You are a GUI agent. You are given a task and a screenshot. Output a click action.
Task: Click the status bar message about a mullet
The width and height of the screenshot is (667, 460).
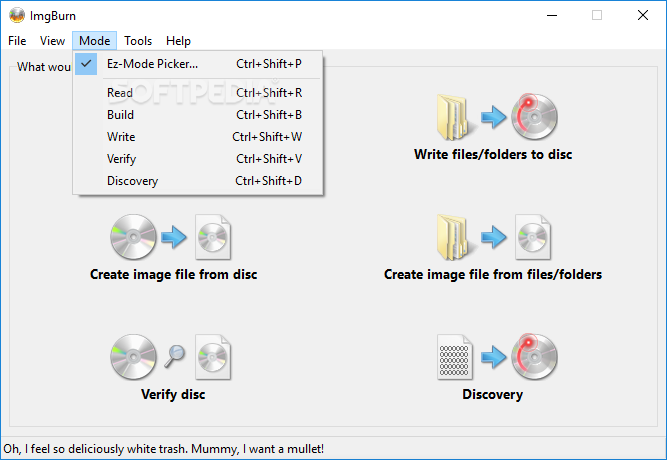click(x=164, y=449)
